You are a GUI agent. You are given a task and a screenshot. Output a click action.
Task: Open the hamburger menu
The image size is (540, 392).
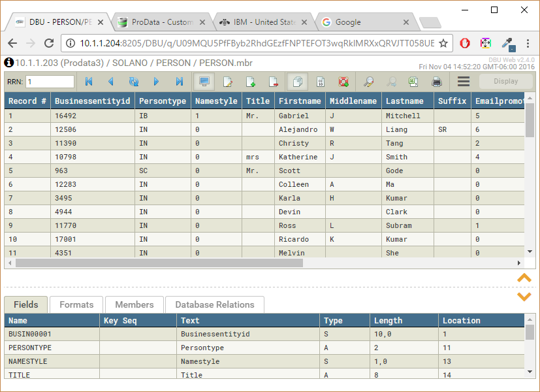[462, 82]
